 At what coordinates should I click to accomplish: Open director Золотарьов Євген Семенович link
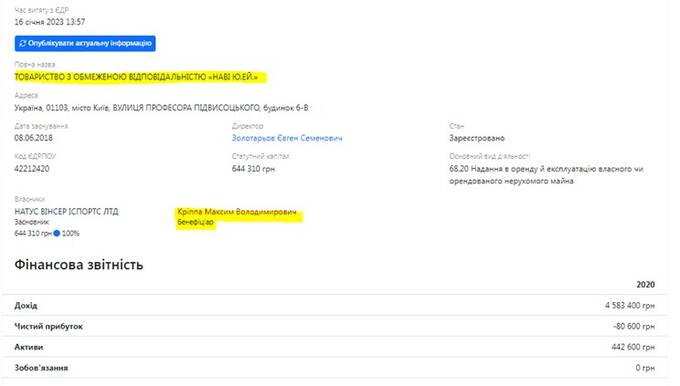287,138
